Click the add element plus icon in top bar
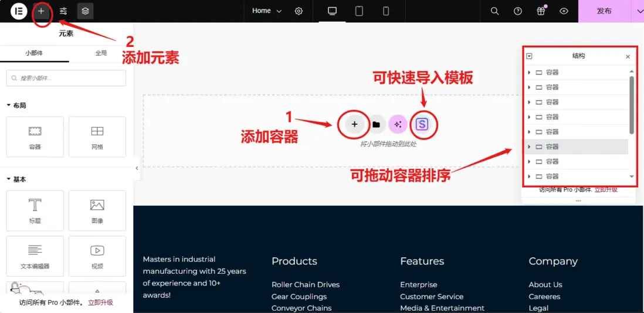The height and width of the screenshot is (313, 644). pyautogui.click(x=41, y=11)
